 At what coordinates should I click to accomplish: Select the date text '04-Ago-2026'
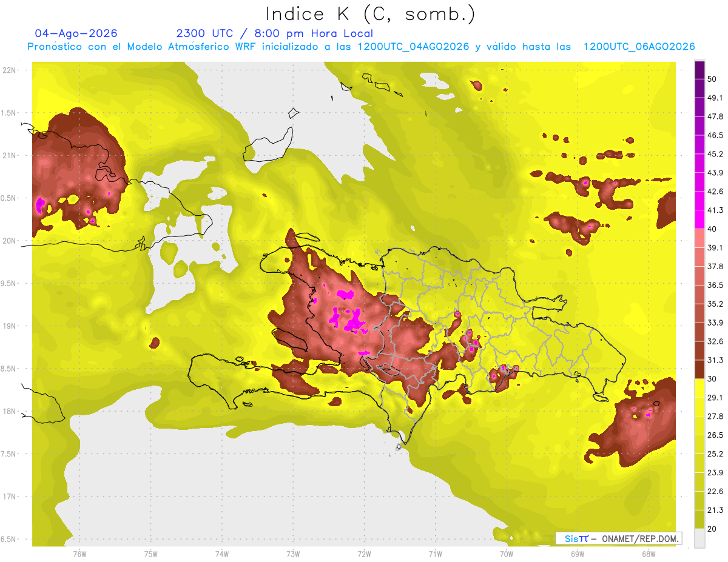[76, 33]
